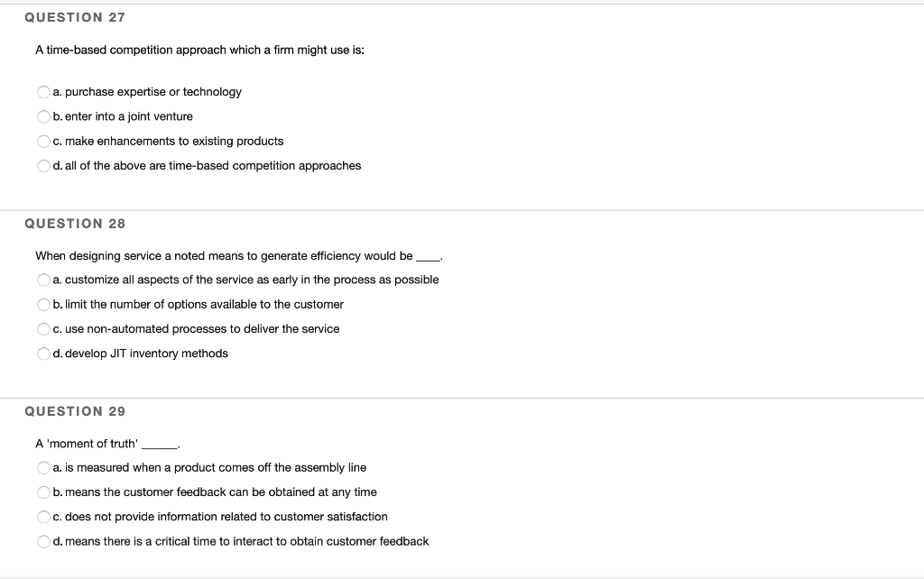Choose 'make enhancements to existing products' in Question 27
924x579 pixels.
(x=43, y=141)
